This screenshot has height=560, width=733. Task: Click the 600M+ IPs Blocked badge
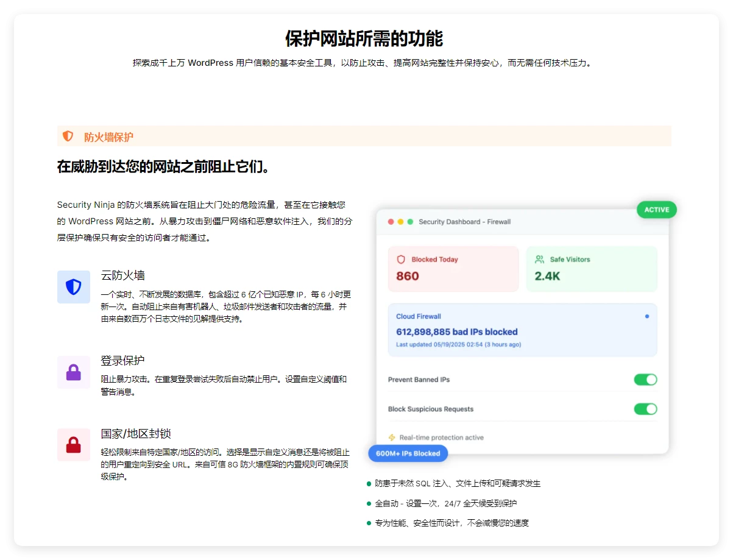[408, 453]
